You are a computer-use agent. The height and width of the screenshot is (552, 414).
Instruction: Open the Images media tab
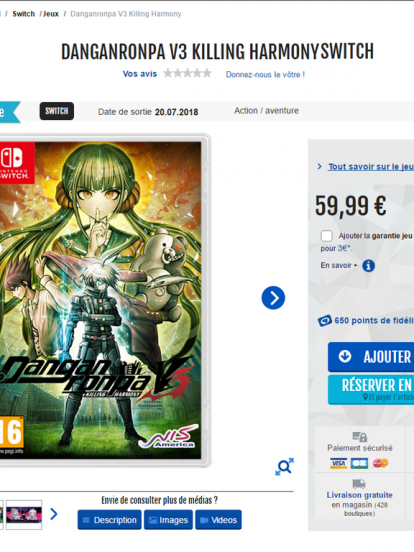click(168, 520)
